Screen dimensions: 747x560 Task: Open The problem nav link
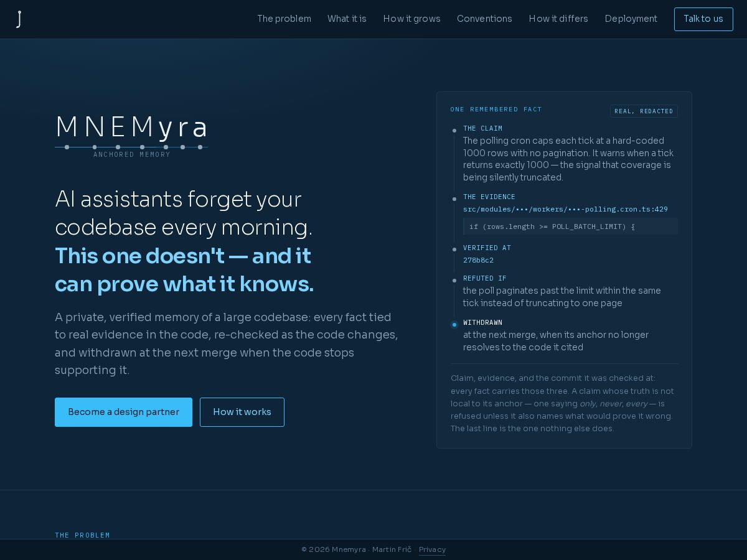(x=284, y=19)
